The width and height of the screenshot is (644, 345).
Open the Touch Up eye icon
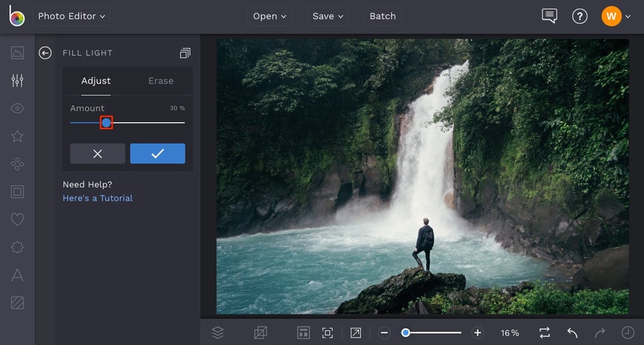click(x=17, y=108)
